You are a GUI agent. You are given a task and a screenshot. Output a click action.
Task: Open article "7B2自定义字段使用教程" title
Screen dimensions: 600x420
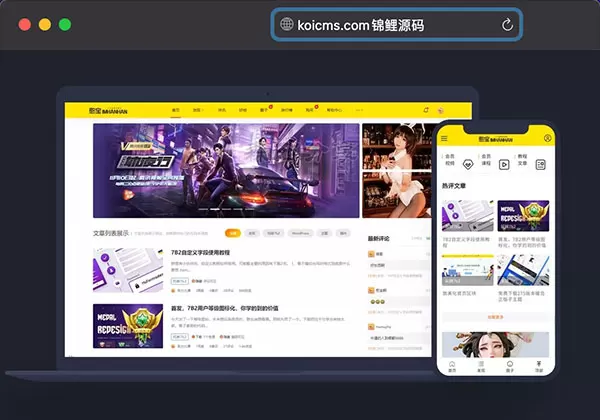[x=200, y=252]
